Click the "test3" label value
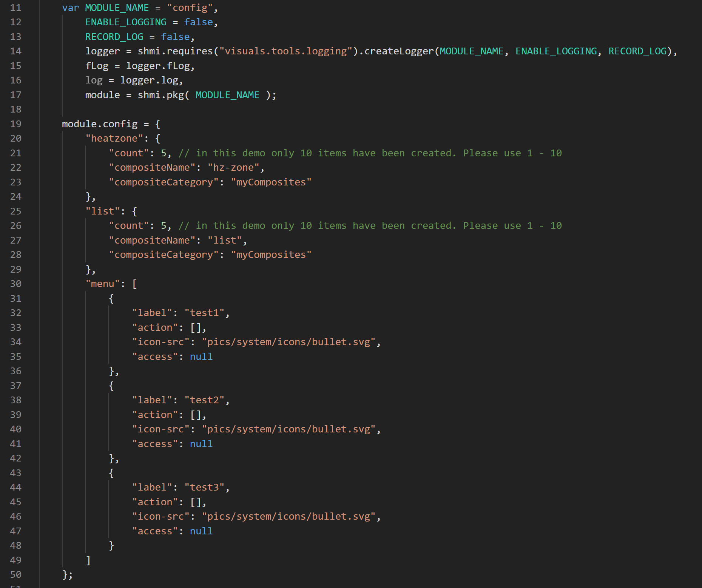Viewport: 702px width, 588px height. (204, 487)
